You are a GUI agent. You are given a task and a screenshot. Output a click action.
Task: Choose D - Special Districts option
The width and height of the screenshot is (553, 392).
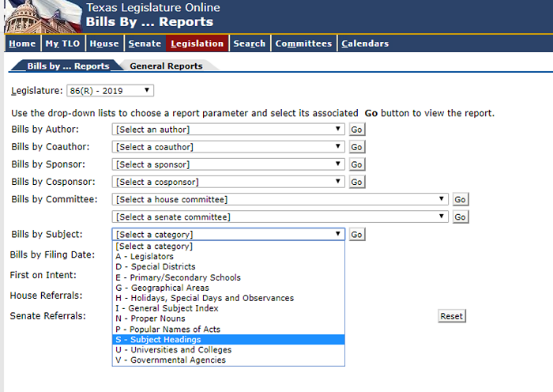228,267
